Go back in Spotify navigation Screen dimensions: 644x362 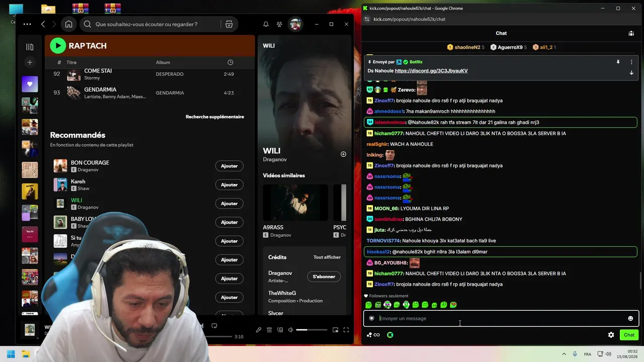[x=43, y=24]
